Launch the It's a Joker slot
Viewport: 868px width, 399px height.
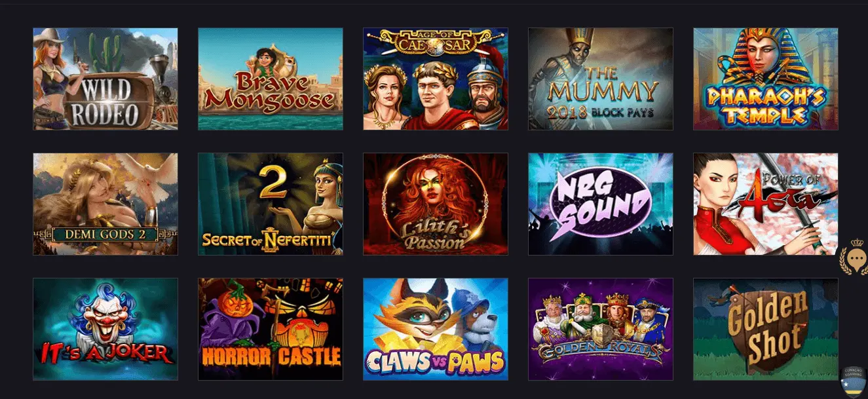click(x=105, y=329)
